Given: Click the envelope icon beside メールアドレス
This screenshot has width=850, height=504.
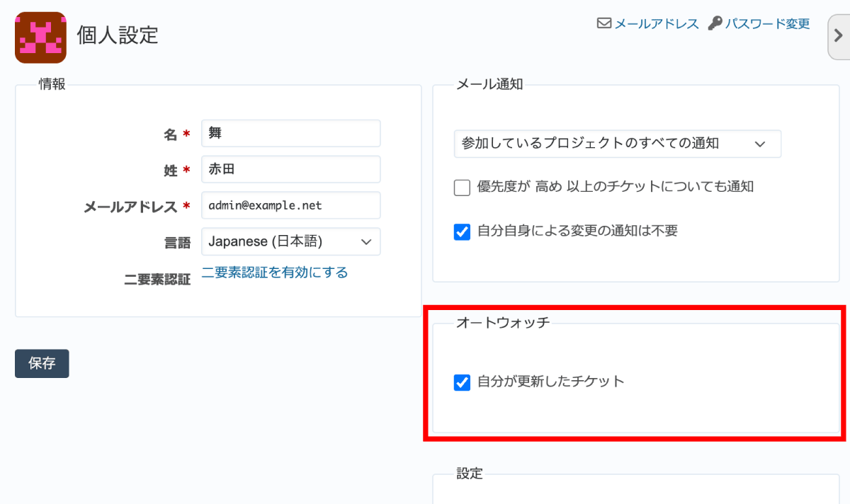Looking at the screenshot, I should (x=604, y=23).
